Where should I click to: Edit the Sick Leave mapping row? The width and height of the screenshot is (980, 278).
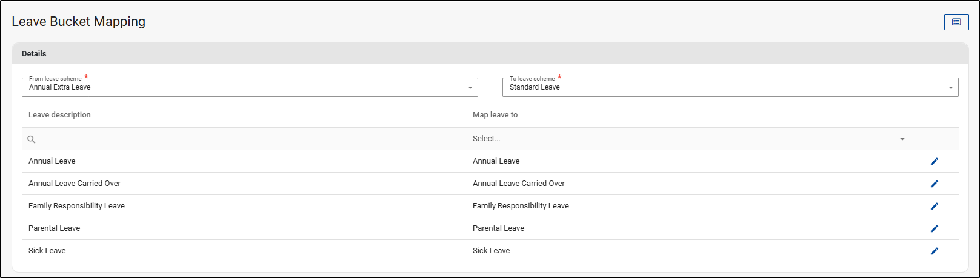click(x=934, y=251)
